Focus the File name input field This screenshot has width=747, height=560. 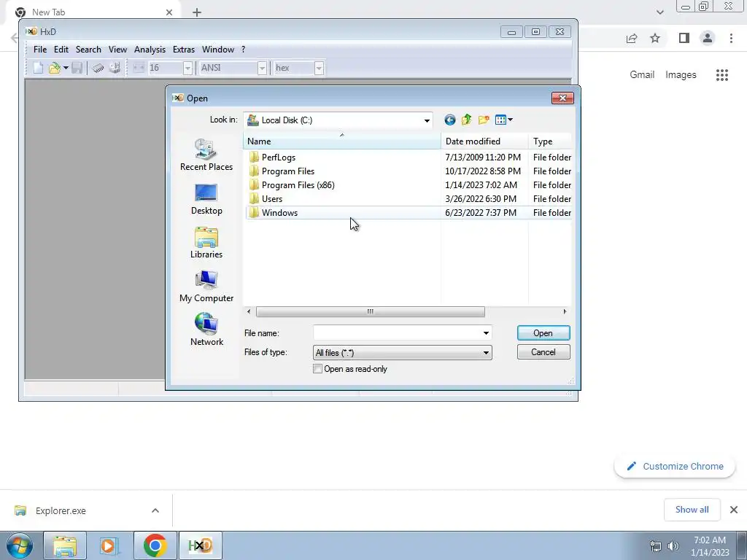[398, 332]
